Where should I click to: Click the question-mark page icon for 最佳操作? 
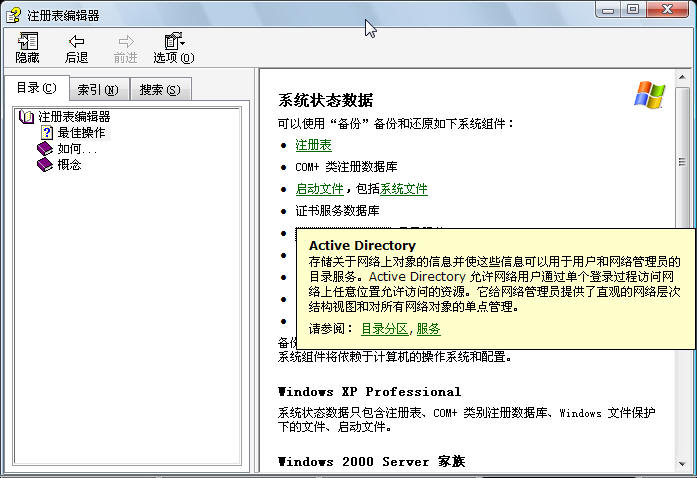pyautogui.click(x=47, y=133)
